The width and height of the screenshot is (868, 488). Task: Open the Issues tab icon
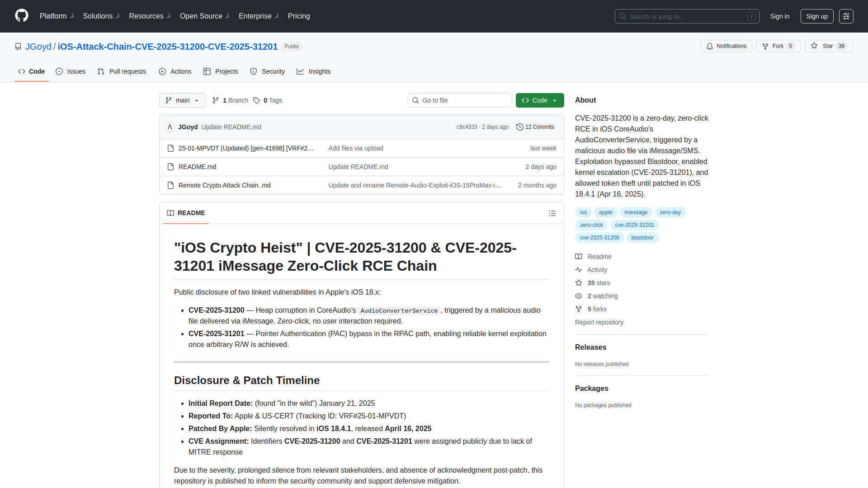(59, 71)
